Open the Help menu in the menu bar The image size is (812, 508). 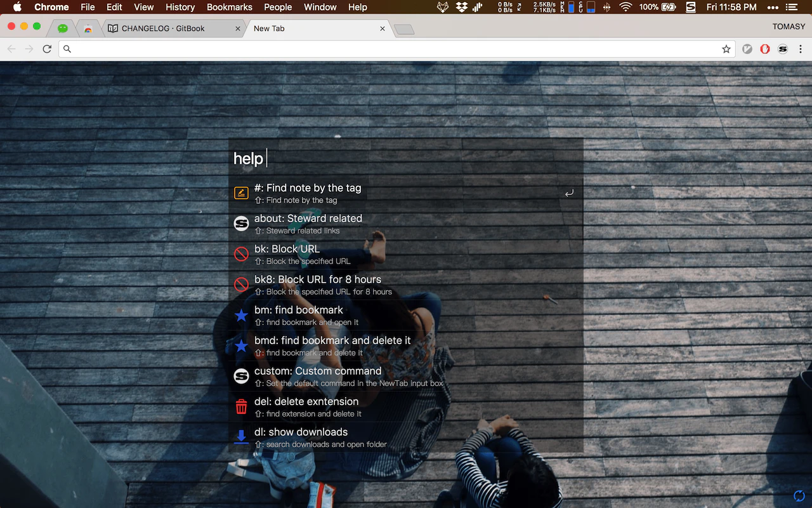pyautogui.click(x=358, y=7)
